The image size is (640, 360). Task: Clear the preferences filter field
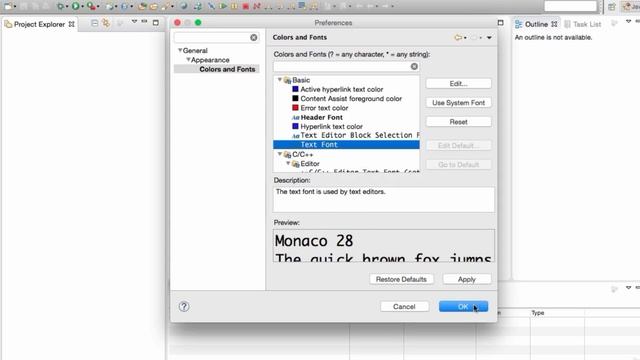click(253, 38)
